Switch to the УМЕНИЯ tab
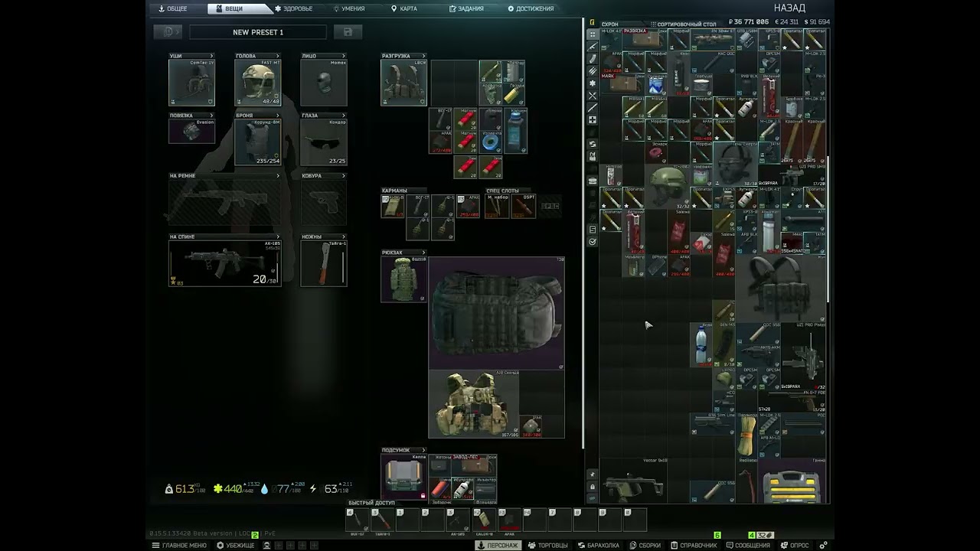The height and width of the screenshot is (551, 980). [x=349, y=8]
